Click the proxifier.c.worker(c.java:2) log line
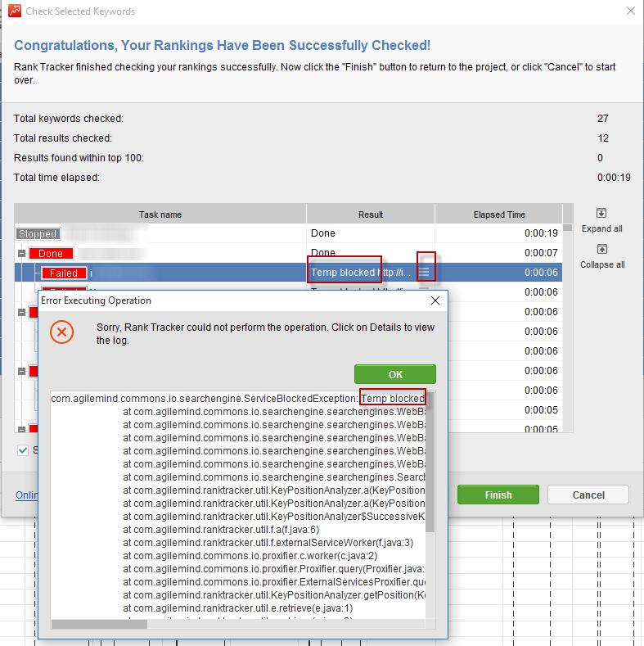The height and width of the screenshot is (646, 644). [250, 556]
